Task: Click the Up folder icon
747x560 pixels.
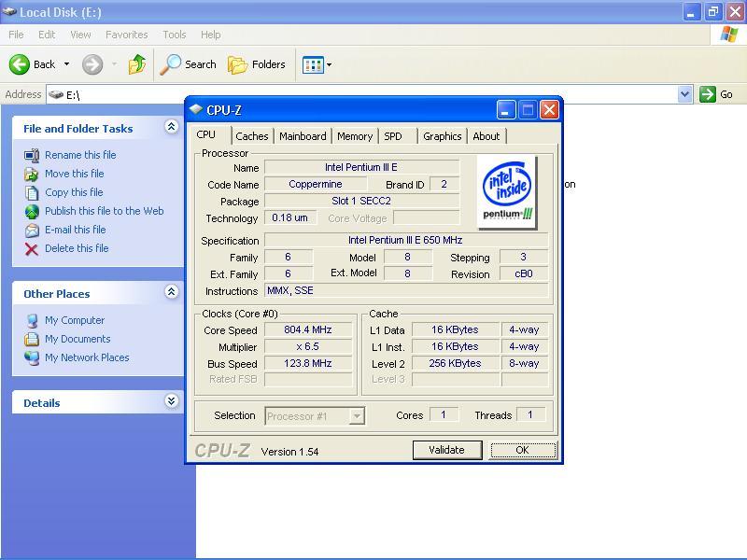Action: click(x=137, y=64)
